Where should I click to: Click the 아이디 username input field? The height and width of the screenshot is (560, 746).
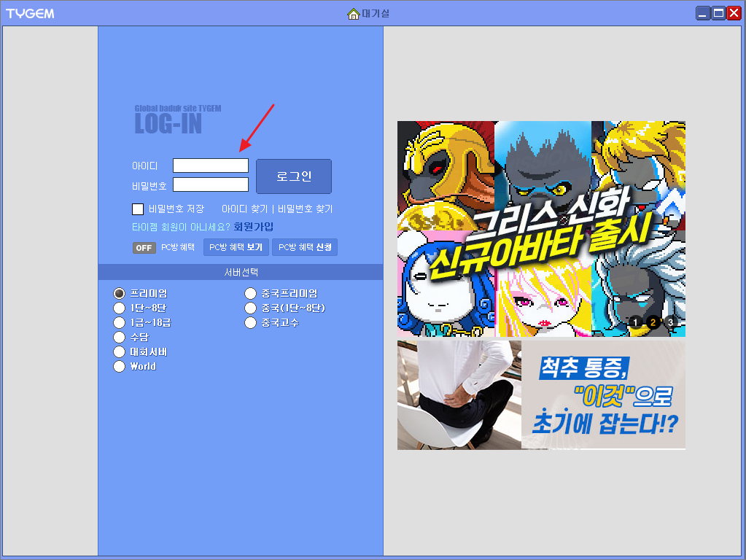(210, 166)
